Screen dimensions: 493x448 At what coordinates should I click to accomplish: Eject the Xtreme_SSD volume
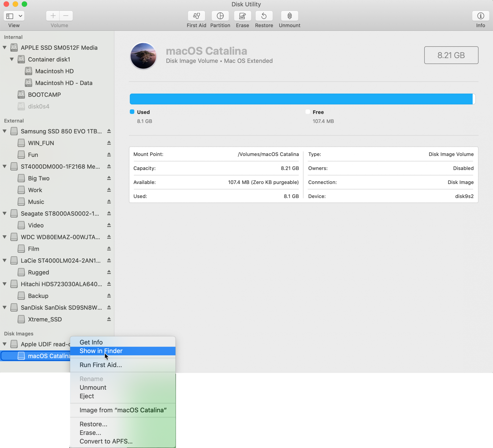click(109, 319)
